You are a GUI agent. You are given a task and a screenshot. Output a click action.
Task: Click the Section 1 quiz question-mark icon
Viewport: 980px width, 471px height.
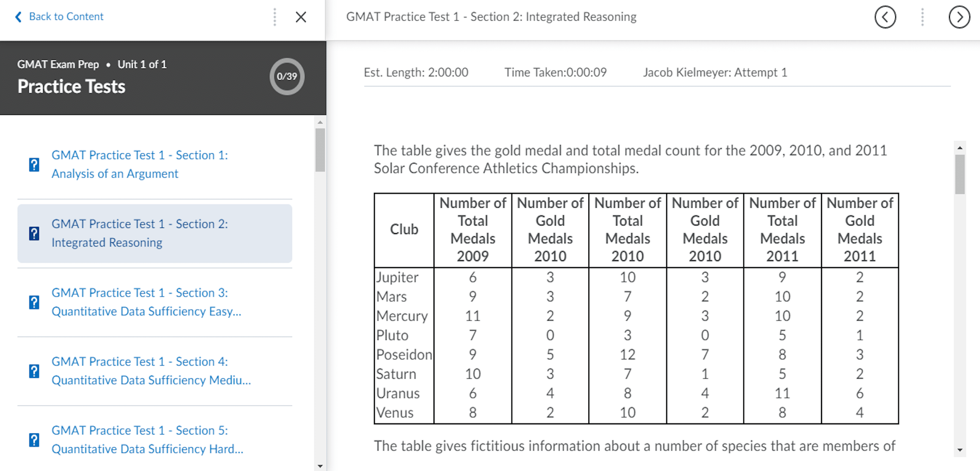click(34, 165)
